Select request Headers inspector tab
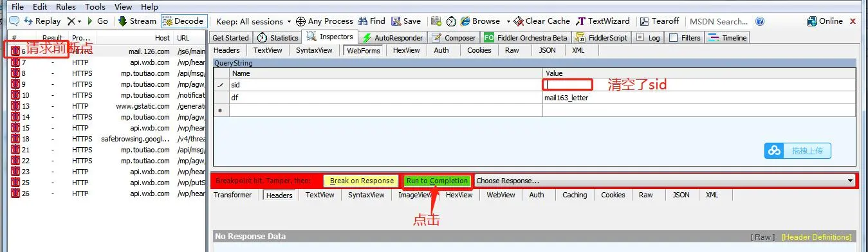868x252 pixels. pos(226,50)
